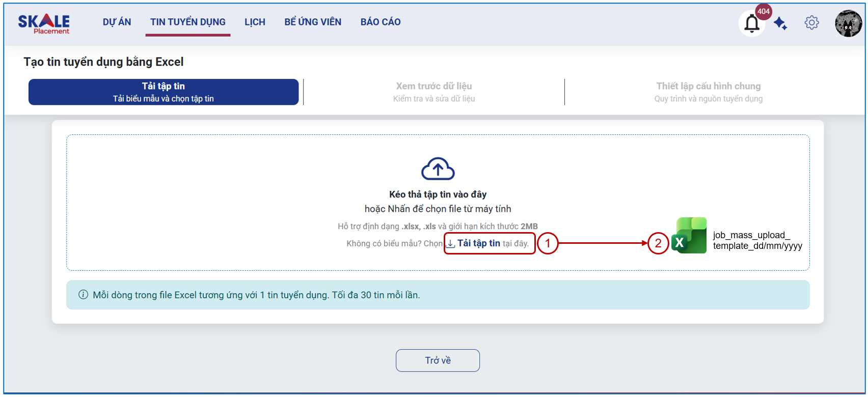Open the settings gear icon
The image size is (868, 397).
click(811, 22)
